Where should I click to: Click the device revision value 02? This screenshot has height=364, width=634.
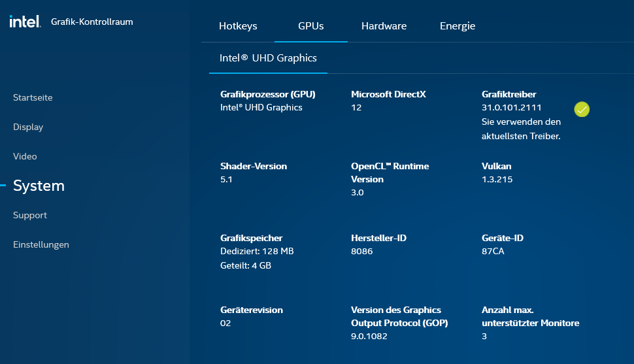point(225,323)
